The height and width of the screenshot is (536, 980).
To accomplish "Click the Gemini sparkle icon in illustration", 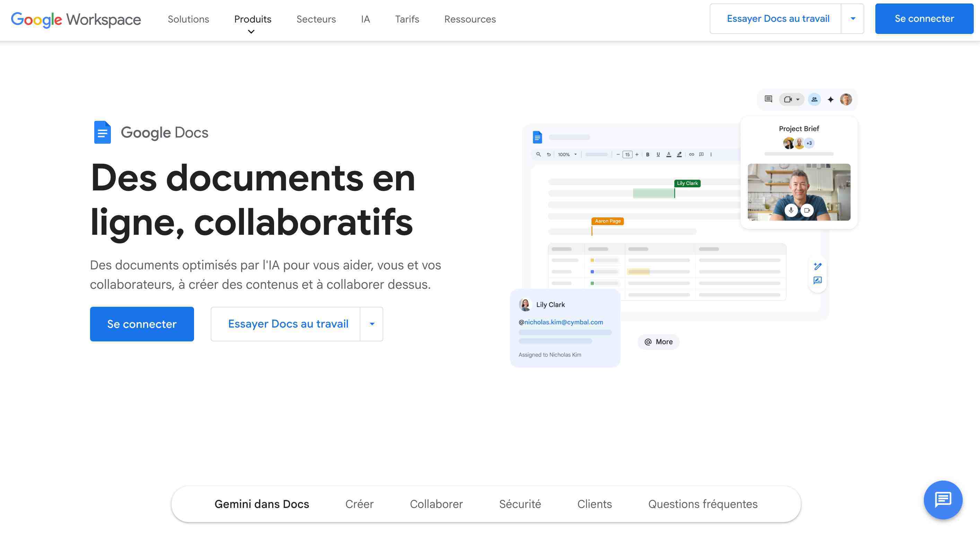I will point(831,100).
